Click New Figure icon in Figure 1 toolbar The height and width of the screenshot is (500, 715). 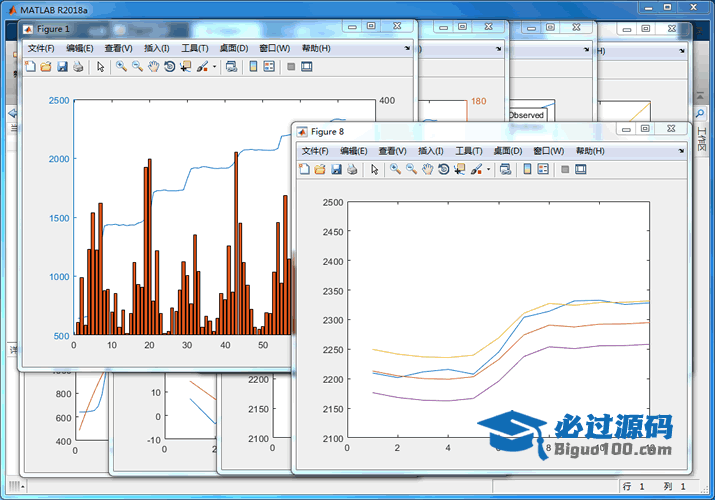point(30,67)
